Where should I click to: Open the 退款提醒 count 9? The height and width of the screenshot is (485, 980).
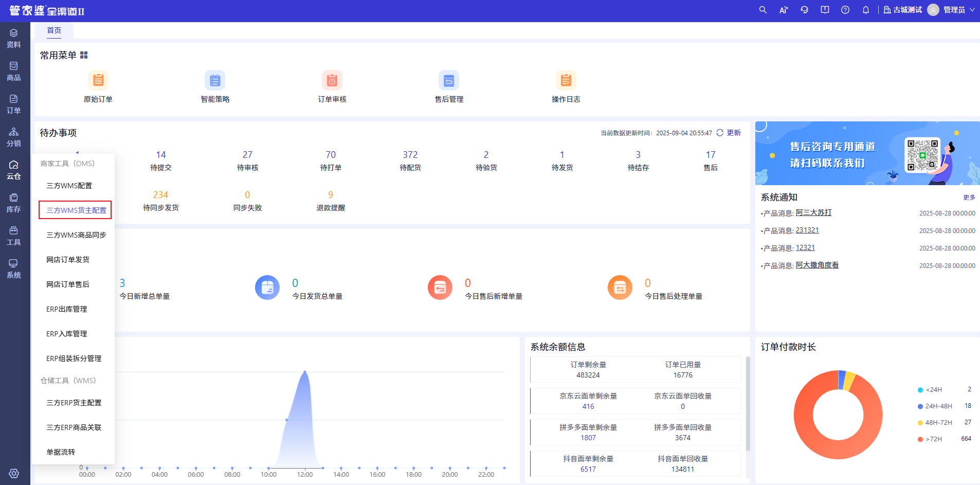click(x=331, y=195)
